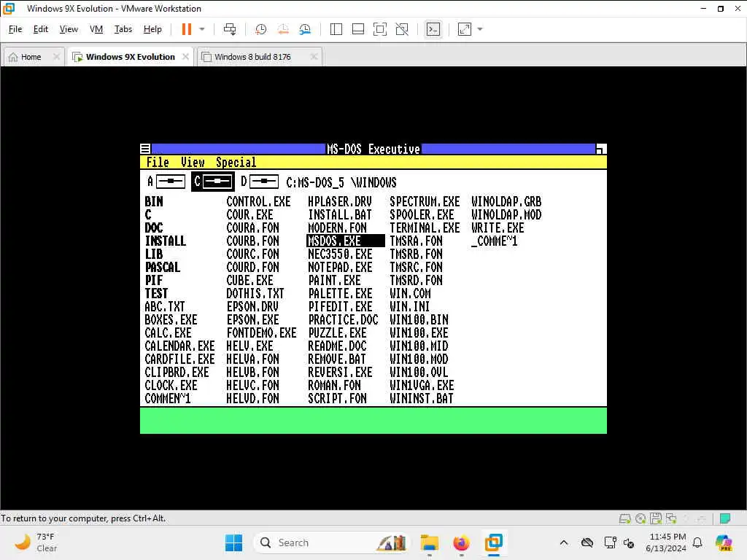Open the power options dropdown arrow
The image size is (747, 560).
click(x=202, y=29)
